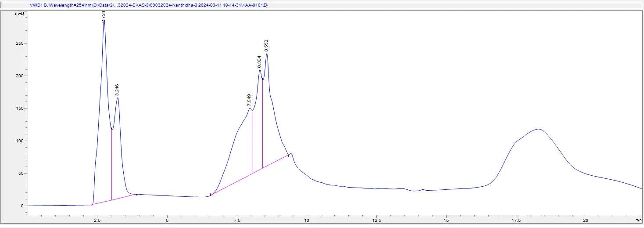Click the 8.304 peak retention label
This screenshot has height=228, width=644.
click(259, 61)
